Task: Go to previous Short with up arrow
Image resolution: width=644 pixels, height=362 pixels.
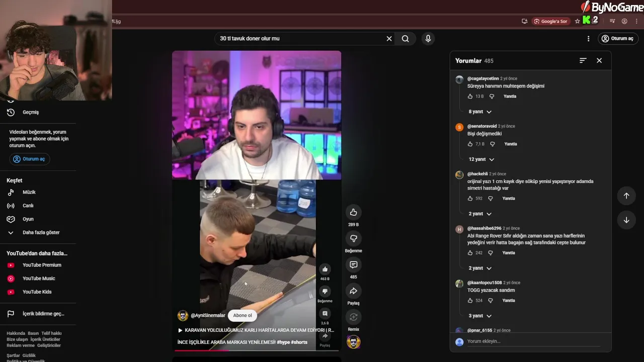Action: 626,196
